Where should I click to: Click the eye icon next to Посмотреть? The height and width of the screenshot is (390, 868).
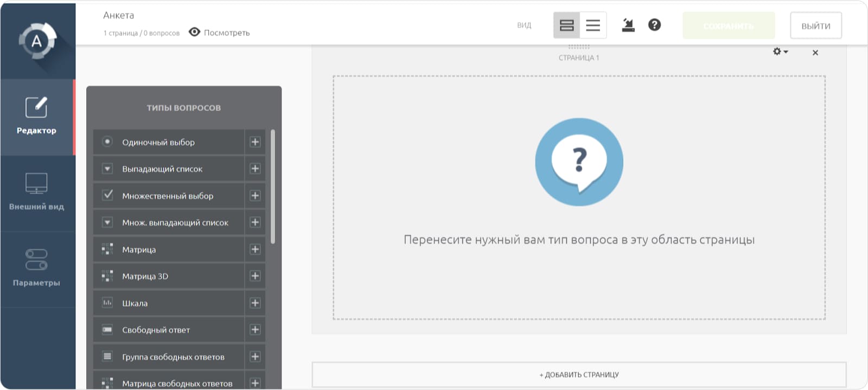194,32
